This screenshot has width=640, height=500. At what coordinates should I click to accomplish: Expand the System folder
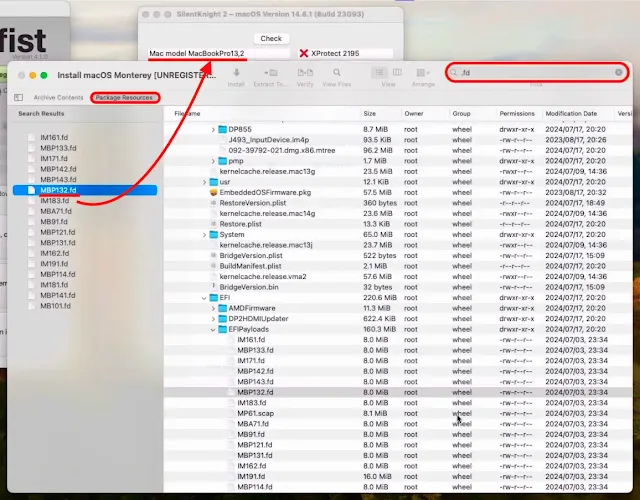click(204, 235)
